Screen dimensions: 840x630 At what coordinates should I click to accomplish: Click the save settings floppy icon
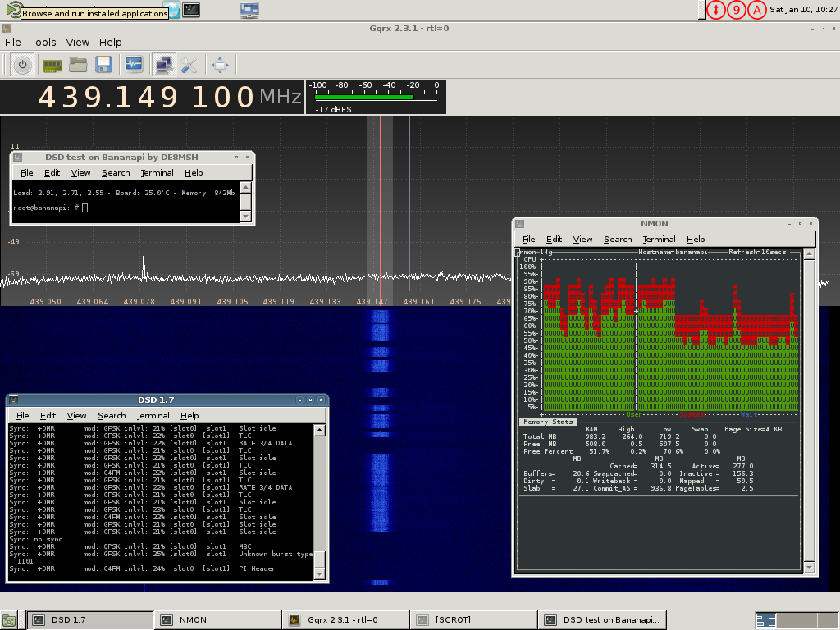103,65
